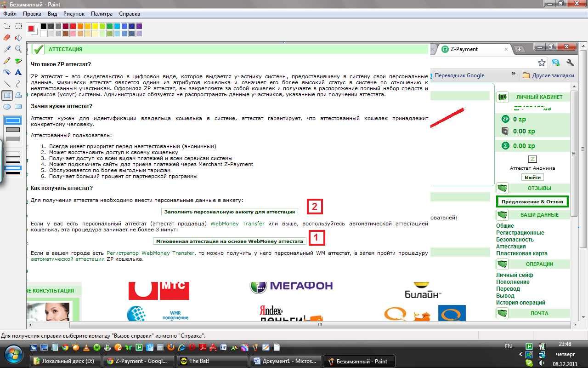588x368 pixels.
Task: Click 'Заполнить персональную анкету для аттестации' button
Action: pos(230,212)
